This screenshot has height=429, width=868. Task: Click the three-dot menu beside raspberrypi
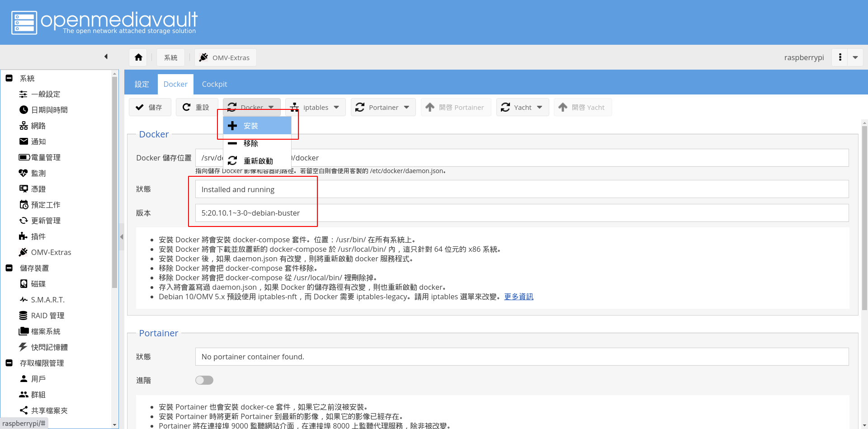click(x=840, y=57)
